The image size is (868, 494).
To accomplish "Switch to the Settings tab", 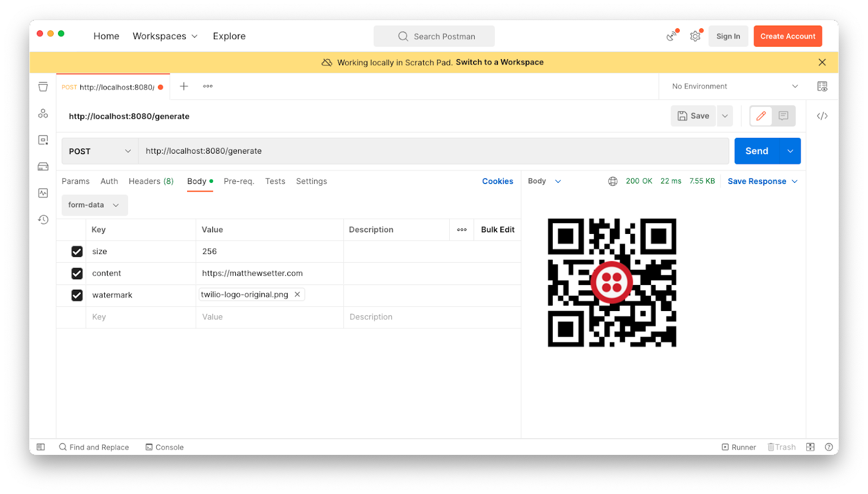I will 311,181.
